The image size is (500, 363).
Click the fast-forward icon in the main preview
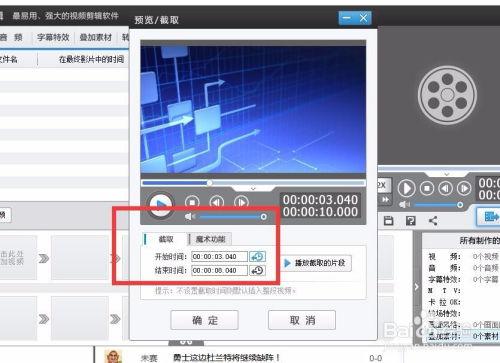385,200
